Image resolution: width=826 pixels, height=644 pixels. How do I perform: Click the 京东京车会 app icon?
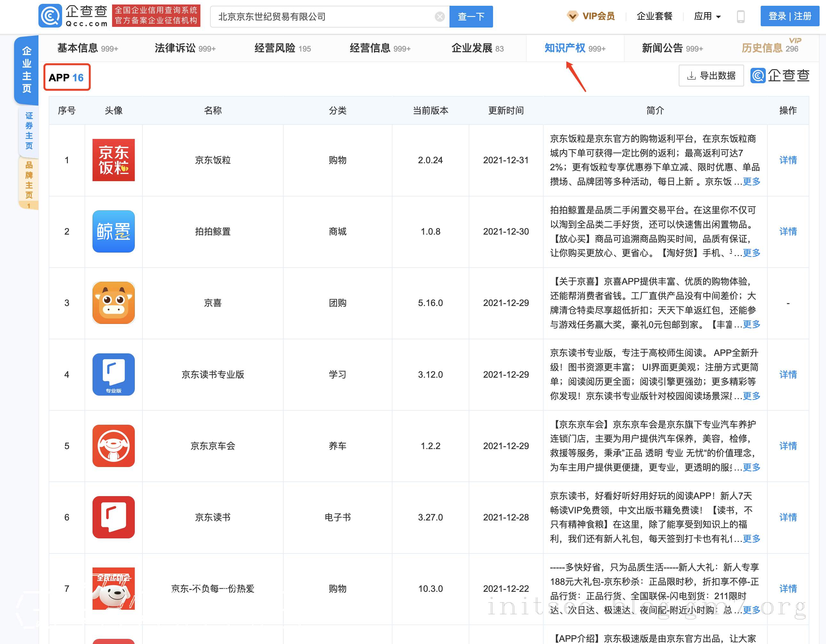tap(113, 446)
